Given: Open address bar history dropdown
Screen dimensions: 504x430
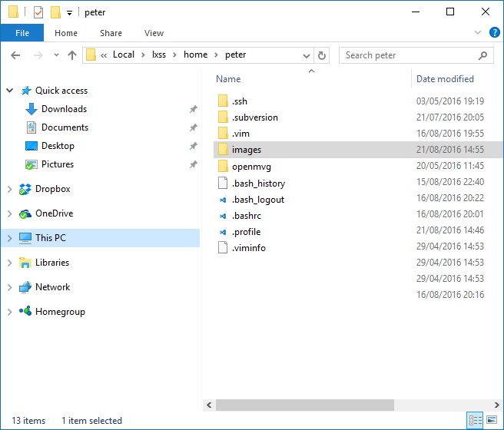Looking at the screenshot, I should [307, 55].
